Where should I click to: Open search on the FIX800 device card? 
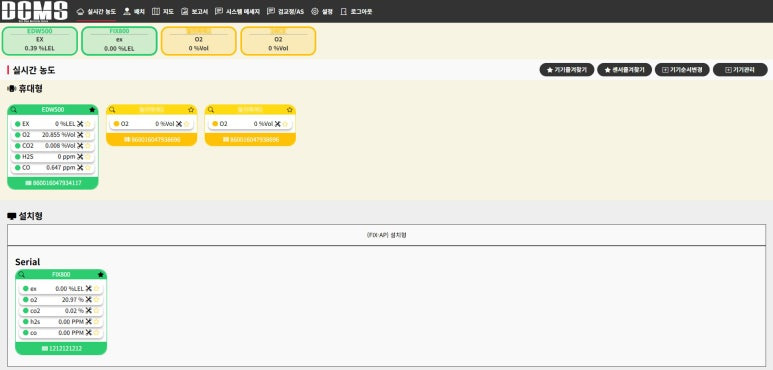[22, 275]
